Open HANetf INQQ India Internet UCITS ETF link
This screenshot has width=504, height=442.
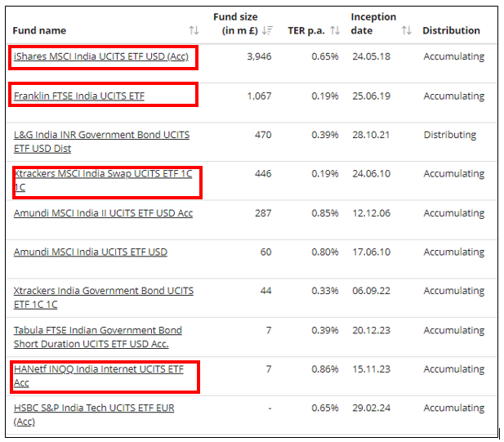(98, 376)
